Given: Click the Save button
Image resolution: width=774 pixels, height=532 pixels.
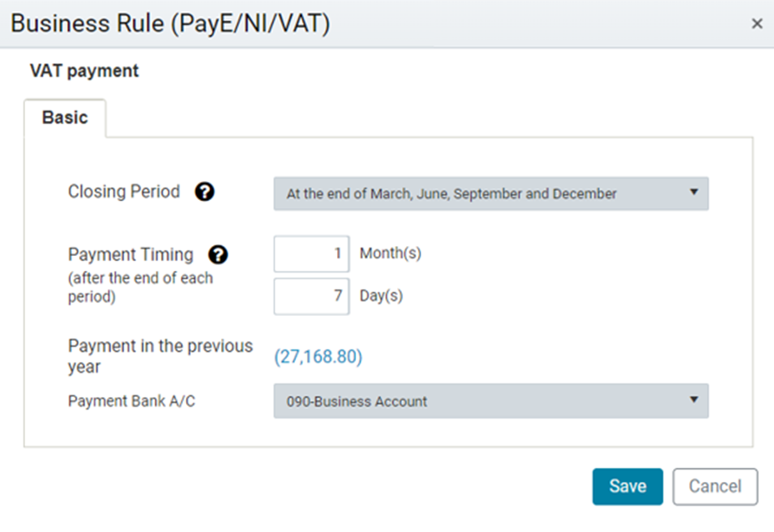Looking at the screenshot, I should 627,487.
